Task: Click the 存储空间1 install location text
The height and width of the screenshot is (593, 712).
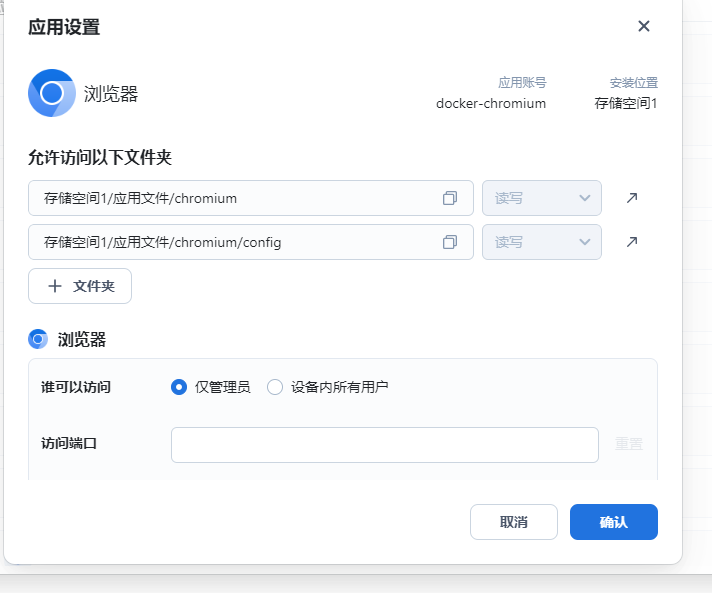Action: click(626, 104)
